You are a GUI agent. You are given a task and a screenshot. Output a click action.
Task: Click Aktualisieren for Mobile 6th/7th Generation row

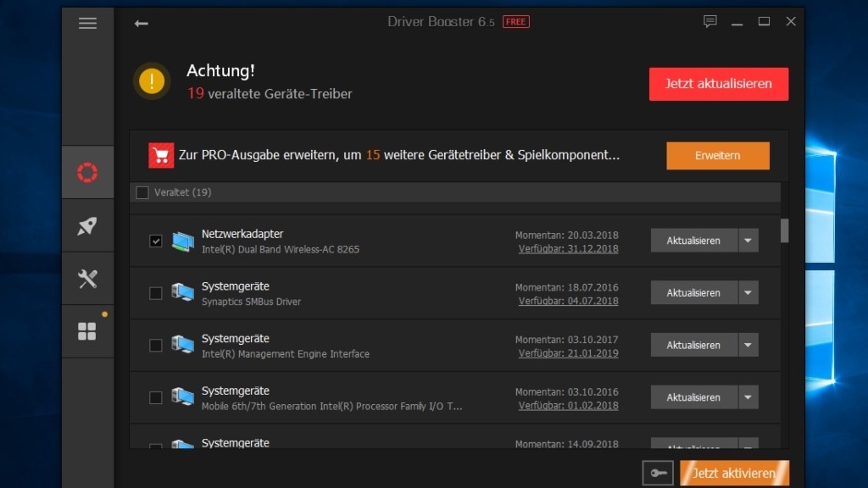click(x=693, y=397)
